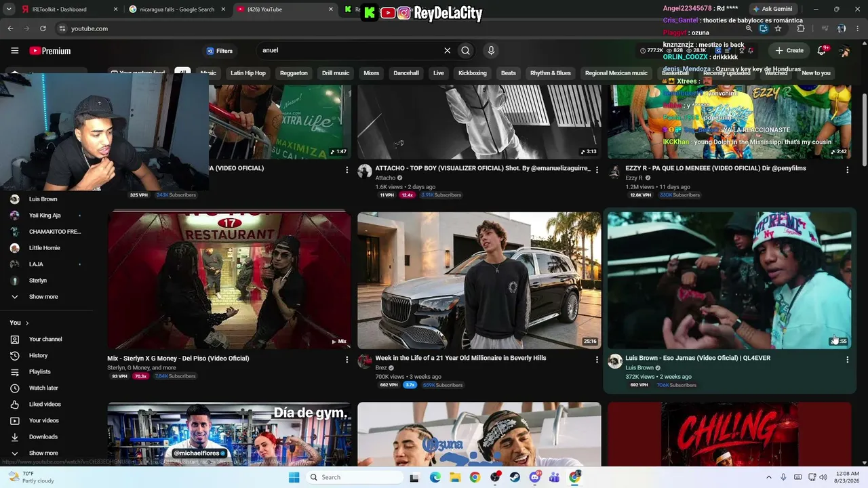
Task: Open Your channel from the sidebar
Action: [46, 339]
